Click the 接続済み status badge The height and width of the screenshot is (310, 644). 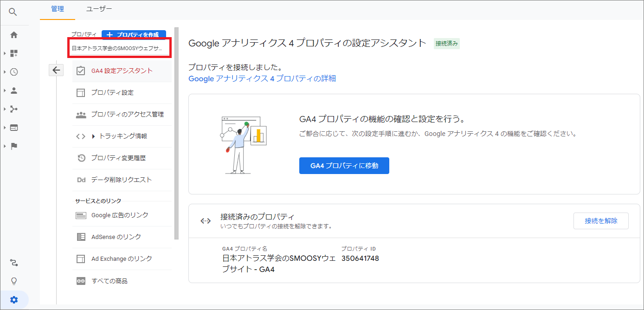(447, 44)
